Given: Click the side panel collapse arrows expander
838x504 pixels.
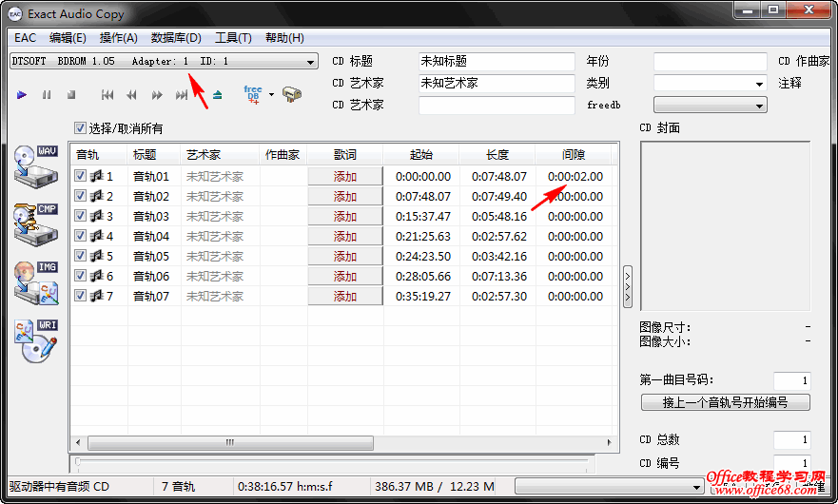Looking at the screenshot, I should tap(628, 286).
